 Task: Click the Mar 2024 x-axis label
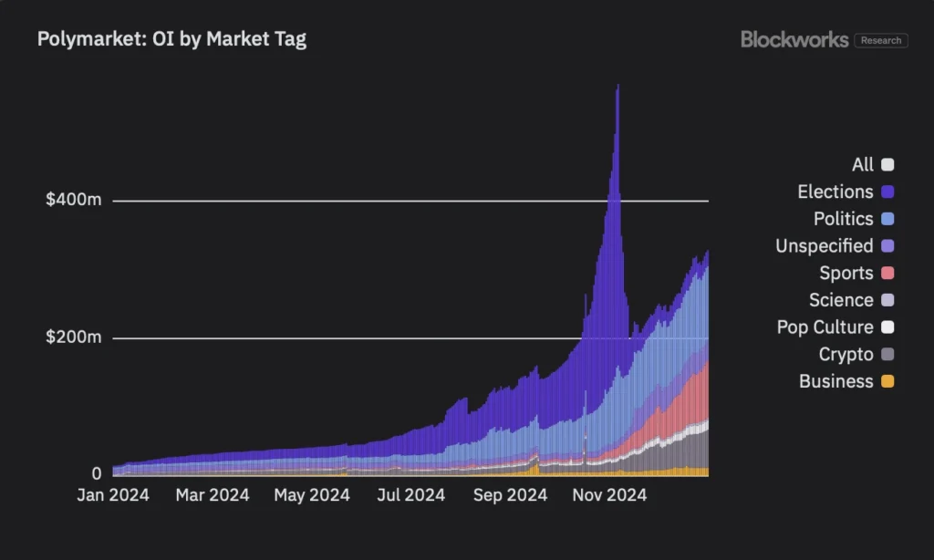213,495
